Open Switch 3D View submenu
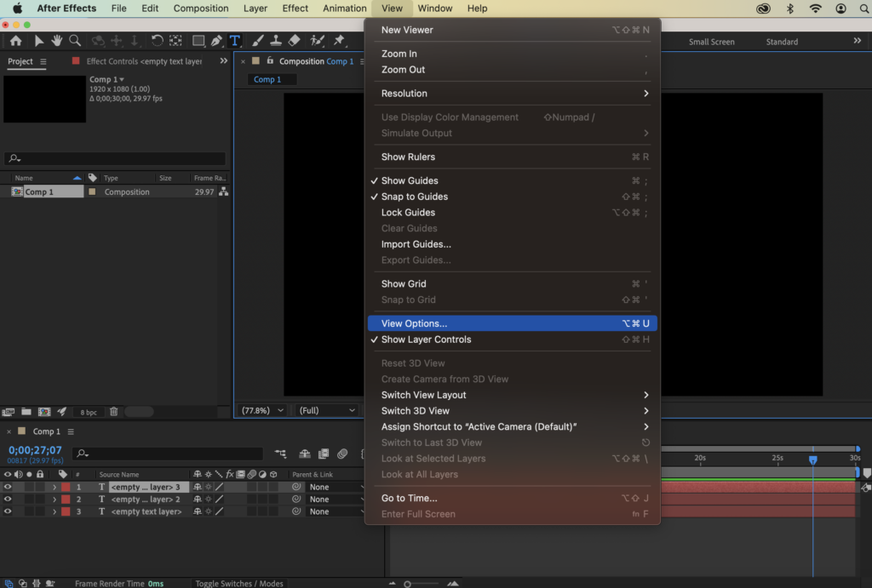The width and height of the screenshot is (872, 588). 512,411
